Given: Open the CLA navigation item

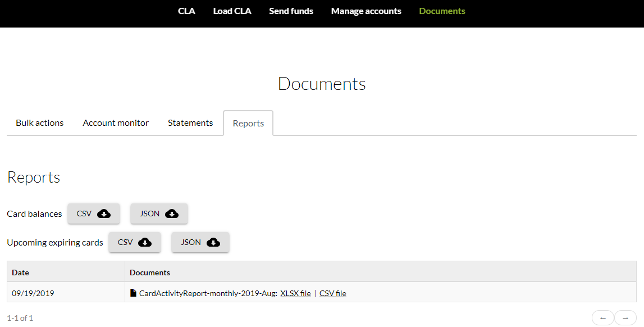Looking at the screenshot, I should coord(186,11).
